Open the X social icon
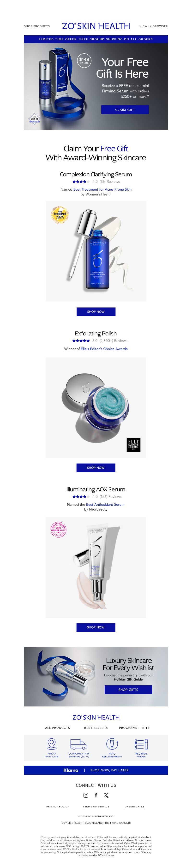The width and height of the screenshot is (192, 868). click(x=106, y=795)
